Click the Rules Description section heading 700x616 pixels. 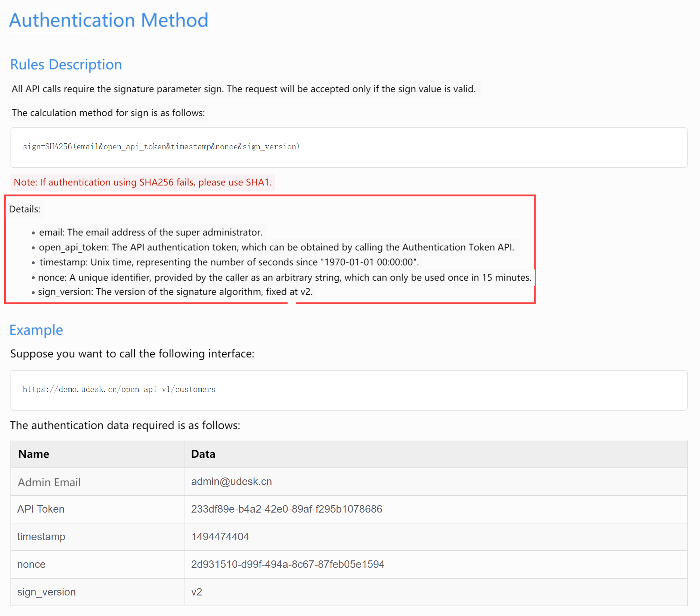(x=66, y=65)
